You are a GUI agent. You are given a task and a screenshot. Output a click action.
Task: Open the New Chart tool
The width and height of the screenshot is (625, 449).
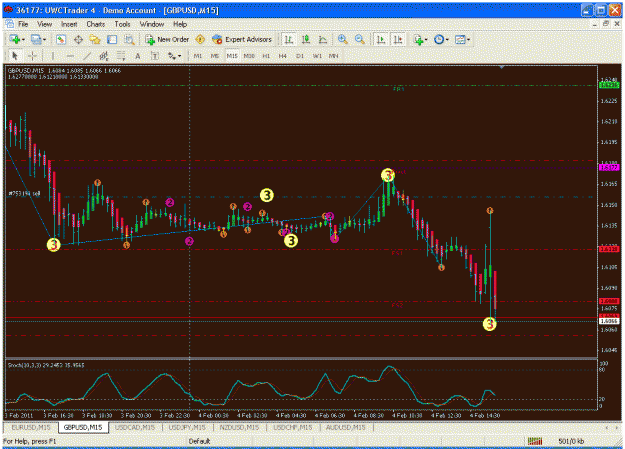click(15, 39)
